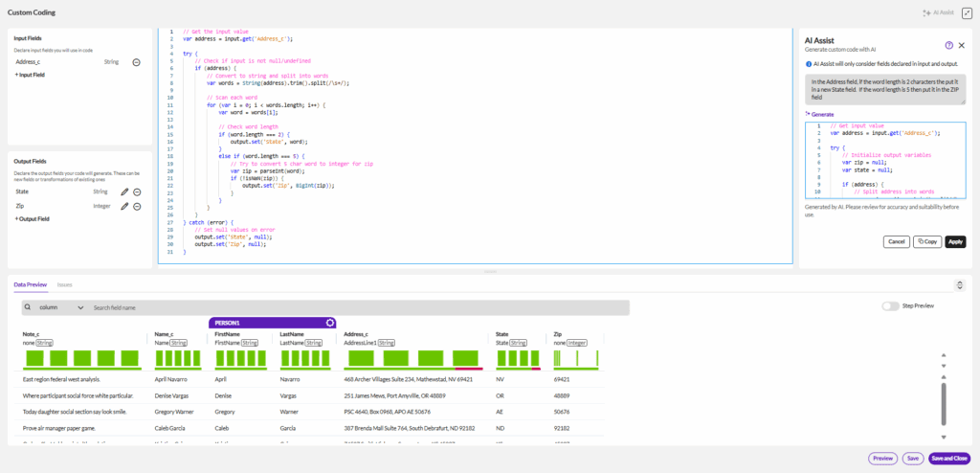
Task: Click the state cell 'ND'
Action: pyautogui.click(x=500, y=428)
